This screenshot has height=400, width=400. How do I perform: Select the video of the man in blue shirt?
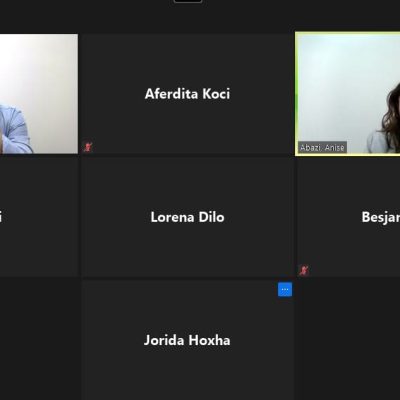pyautogui.click(x=39, y=94)
